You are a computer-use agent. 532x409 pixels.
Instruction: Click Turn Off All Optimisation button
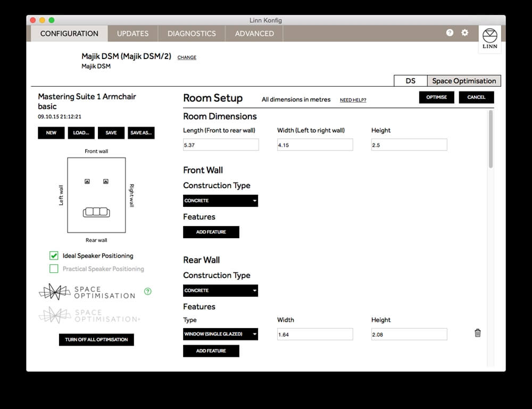click(x=96, y=340)
